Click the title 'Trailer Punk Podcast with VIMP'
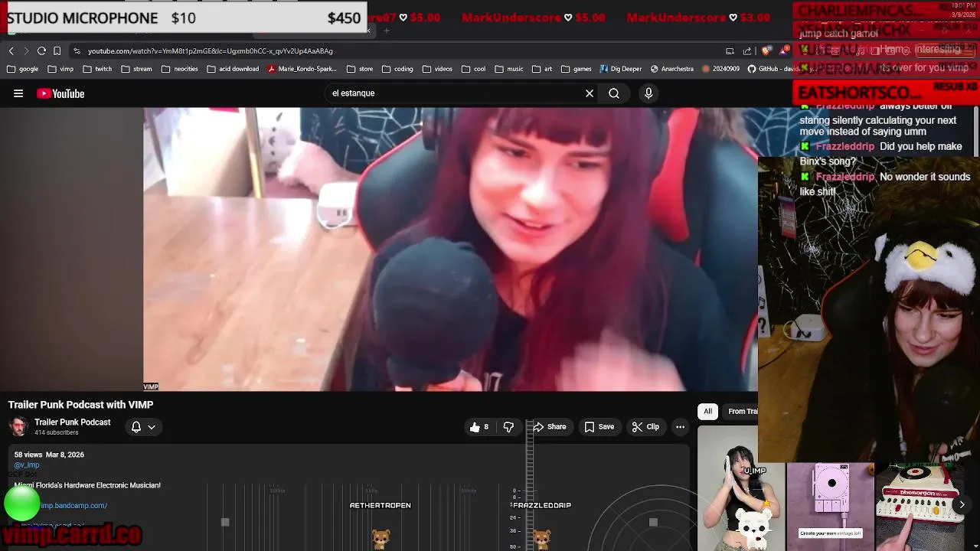Image resolution: width=980 pixels, height=551 pixels. point(81,405)
